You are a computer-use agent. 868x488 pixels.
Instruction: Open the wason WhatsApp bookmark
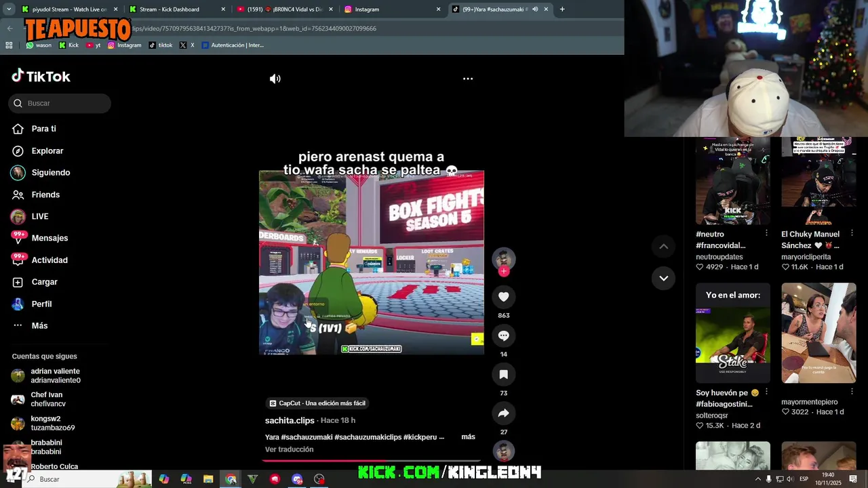pos(39,45)
